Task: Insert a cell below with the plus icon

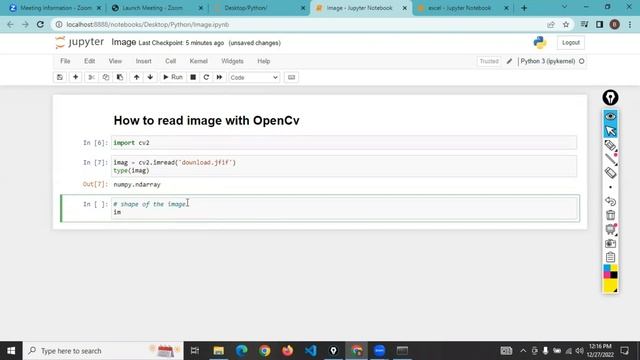Action: (76, 77)
